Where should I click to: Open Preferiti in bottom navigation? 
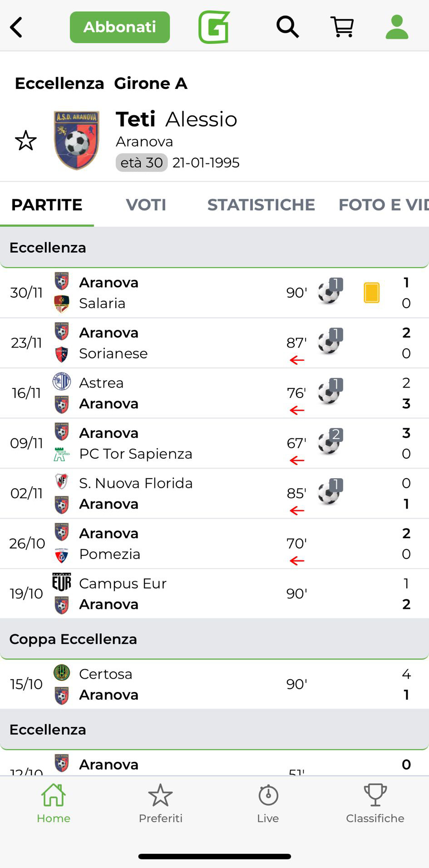[x=161, y=804]
